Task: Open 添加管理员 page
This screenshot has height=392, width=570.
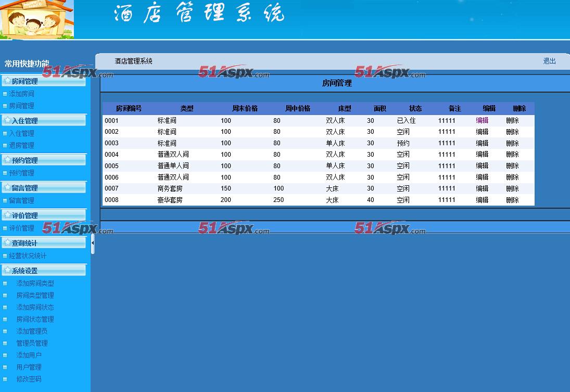Action: [32, 331]
